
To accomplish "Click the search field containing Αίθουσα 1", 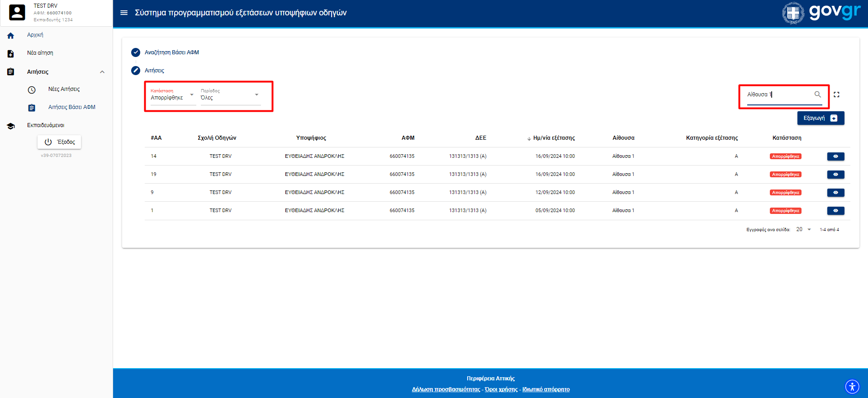I will click(x=779, y=95).
